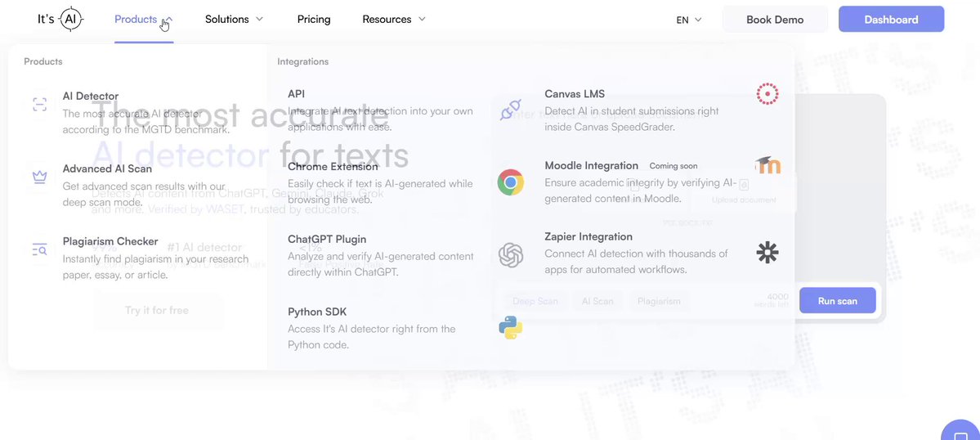Open the Dashboard button
Screen dimensions: 980x440
click(x=891, y=20)
